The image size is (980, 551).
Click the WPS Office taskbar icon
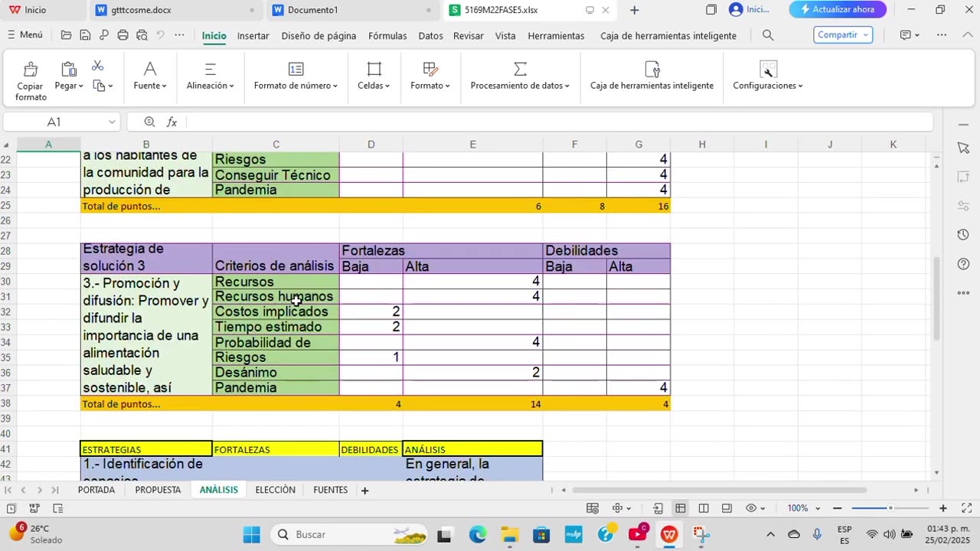pyautogui.click(x=669, y=534)
